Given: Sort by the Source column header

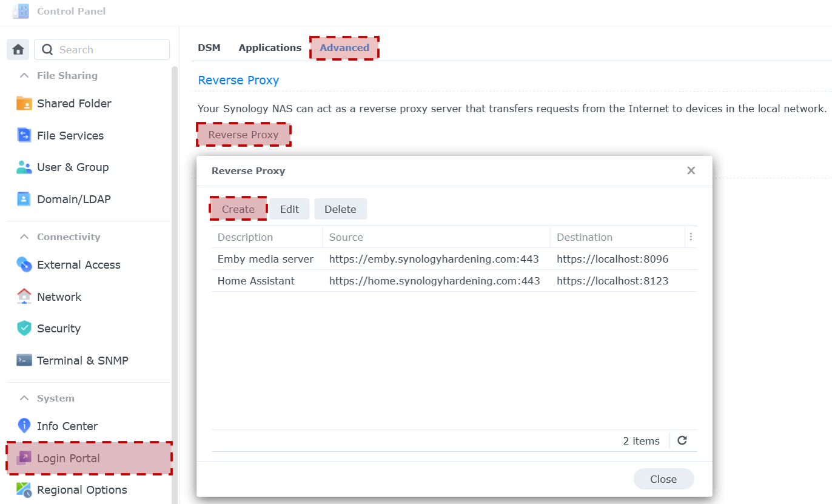Looking at the screenshot, I should click(436, 237).
